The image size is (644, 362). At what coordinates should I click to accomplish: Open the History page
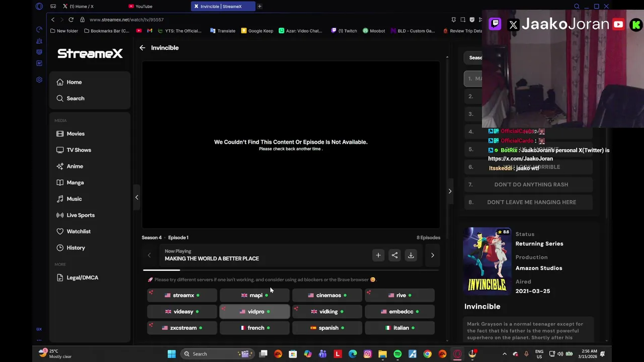coord(90,248)
